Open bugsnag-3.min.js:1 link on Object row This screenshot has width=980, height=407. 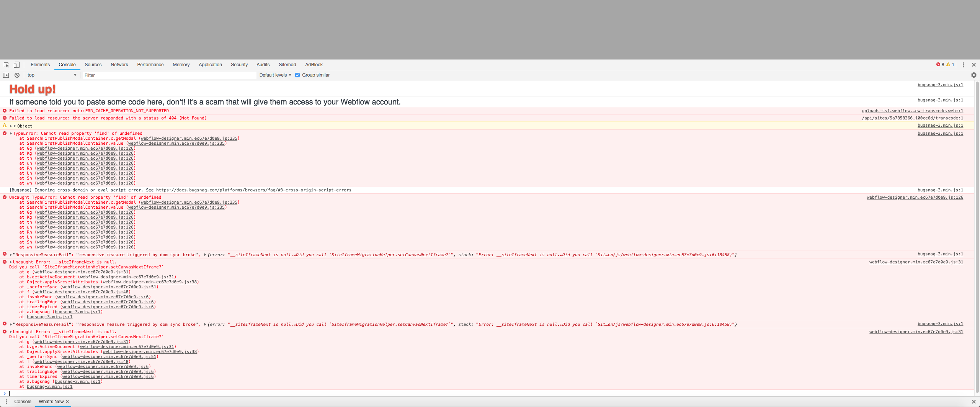point(940,125)
